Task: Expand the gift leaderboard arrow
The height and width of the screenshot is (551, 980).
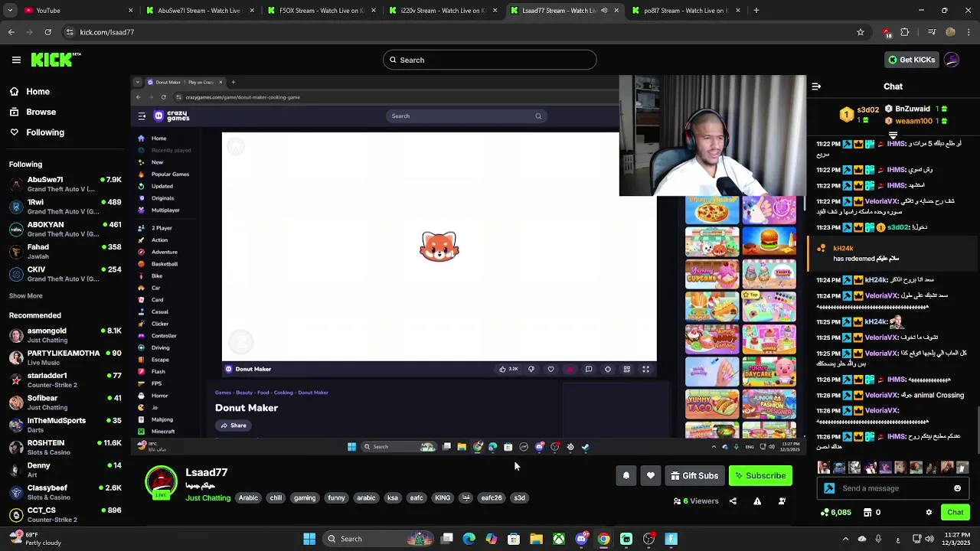Action: [x=893, y=135]
